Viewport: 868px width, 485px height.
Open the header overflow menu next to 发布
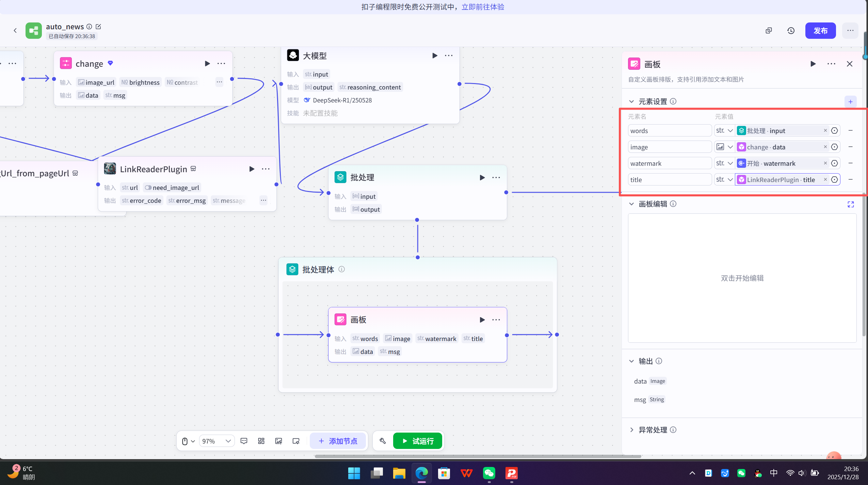tap(850, 31)
